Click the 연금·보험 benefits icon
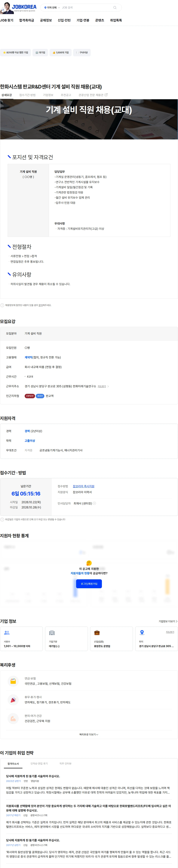 coord(13,681)
